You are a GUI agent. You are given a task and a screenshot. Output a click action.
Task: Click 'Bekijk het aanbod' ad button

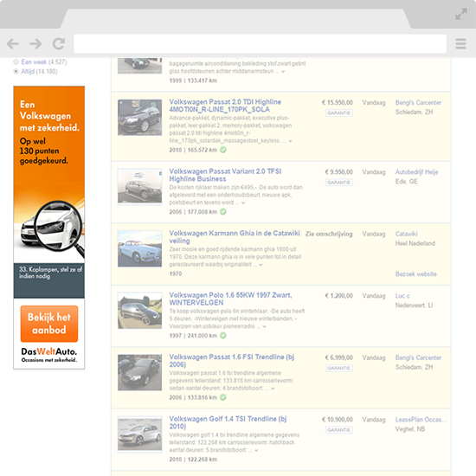point(49,324)
